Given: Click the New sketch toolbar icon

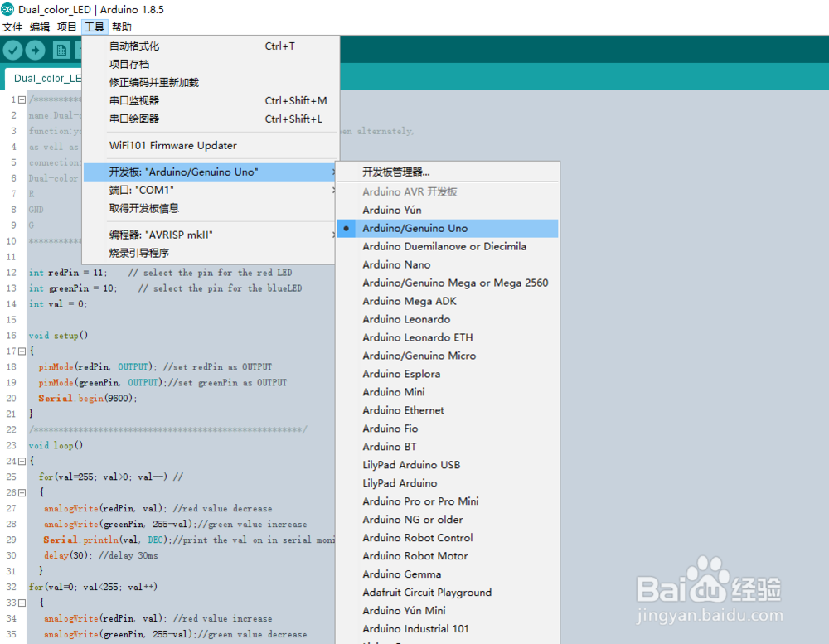Looking at the screenshot, I should 61,51.
